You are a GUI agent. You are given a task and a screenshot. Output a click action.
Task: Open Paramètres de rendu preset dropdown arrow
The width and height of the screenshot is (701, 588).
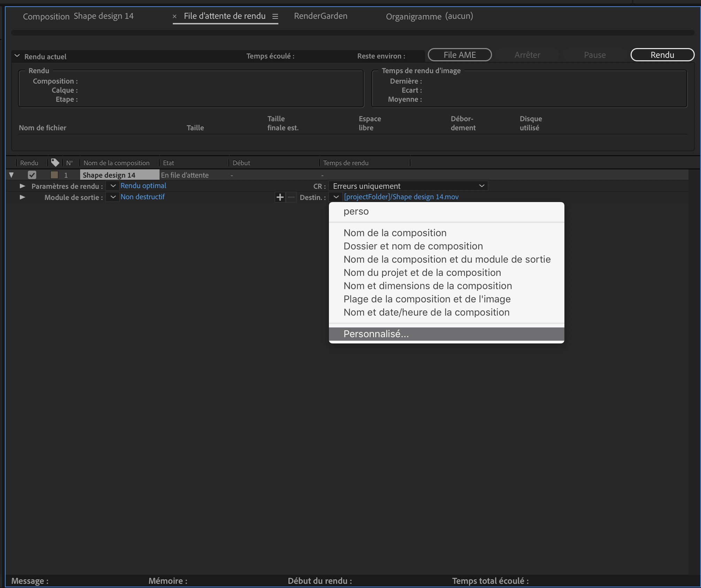tap(113, 186)
